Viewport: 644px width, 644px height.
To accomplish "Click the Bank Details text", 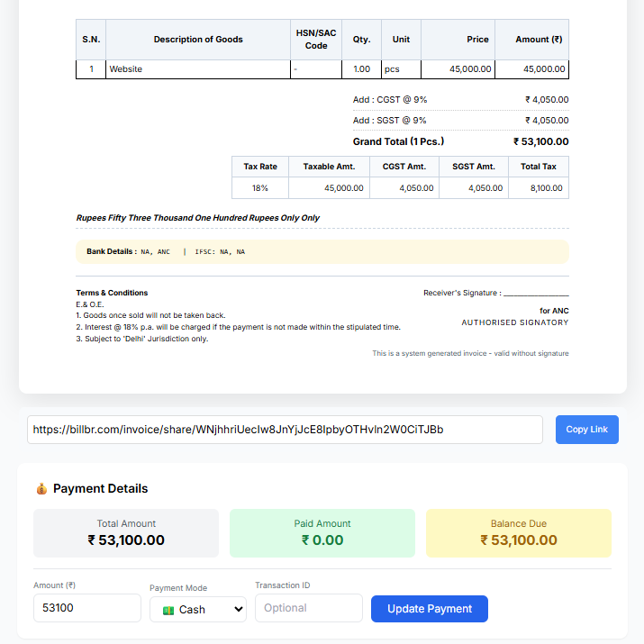I will (166, 251).
